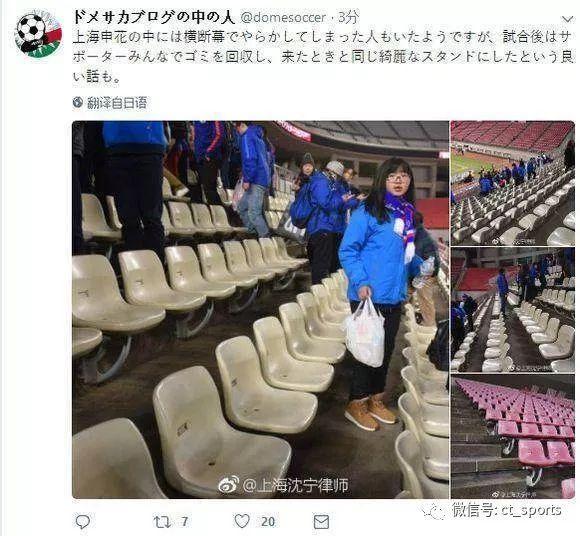Viewport: 580px width, 536px height.
Task: Click the tweet body text
Action: pyautogui.click(x=323, y=57)
